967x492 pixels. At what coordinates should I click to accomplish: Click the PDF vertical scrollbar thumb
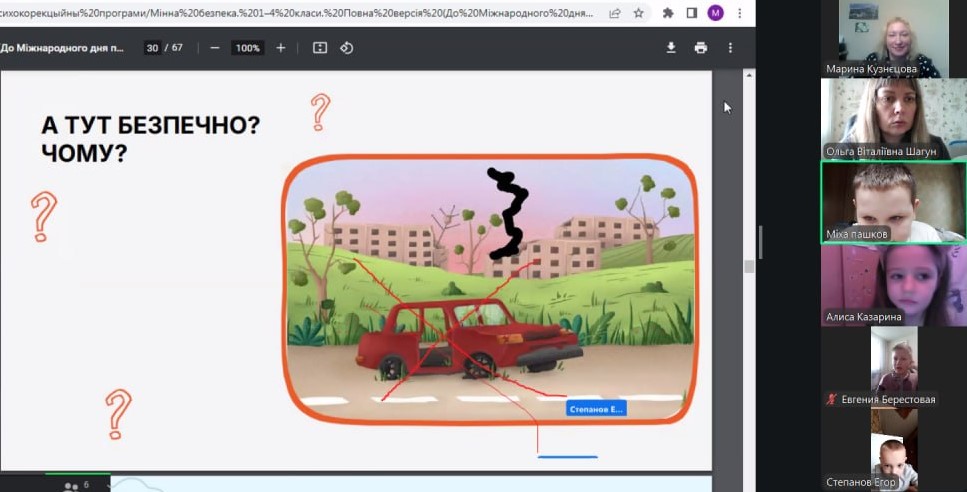point(750,266)
